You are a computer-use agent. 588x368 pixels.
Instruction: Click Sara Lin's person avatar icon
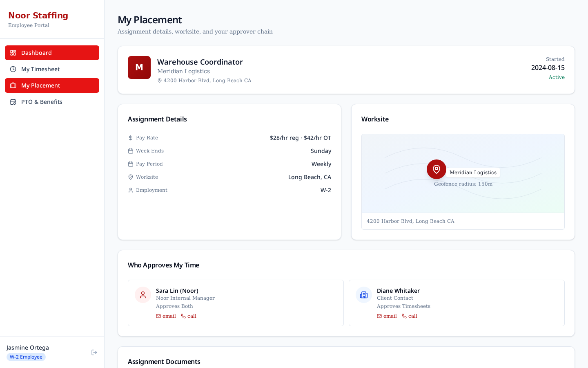tap(143, 295)
